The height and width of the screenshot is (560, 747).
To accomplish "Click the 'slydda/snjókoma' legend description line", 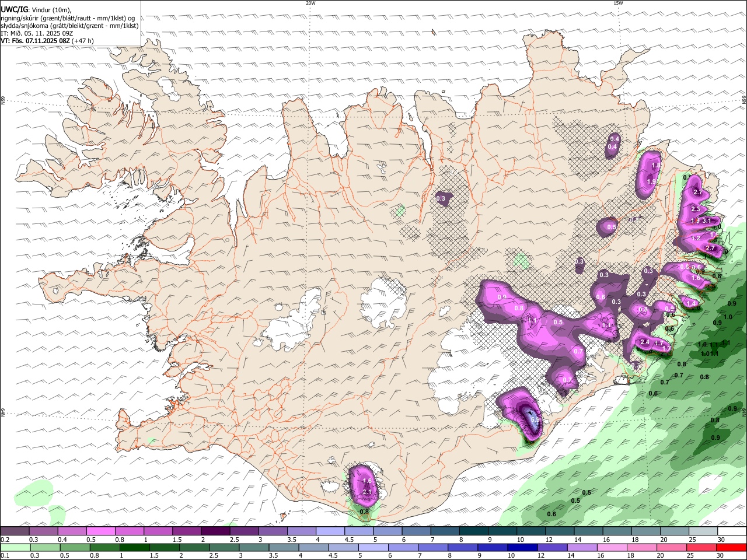I will [69, 26].
